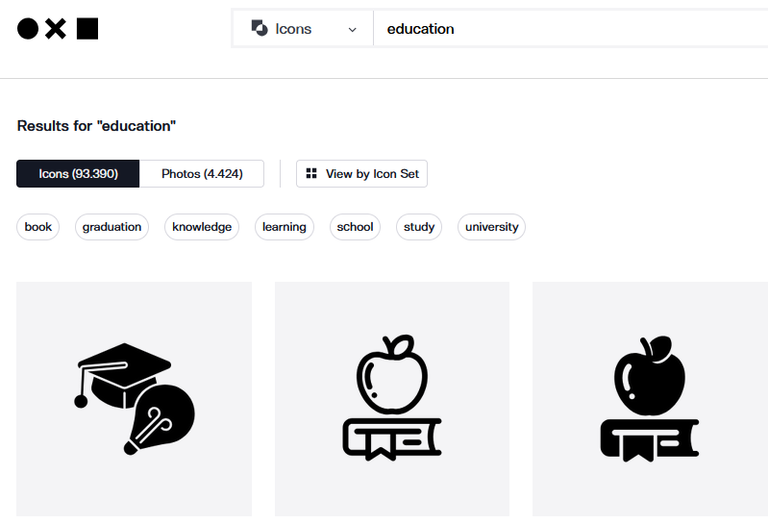The image size is (768, 527).
Task: Expand the Icons search type dropdown
Action: (302, 29)
